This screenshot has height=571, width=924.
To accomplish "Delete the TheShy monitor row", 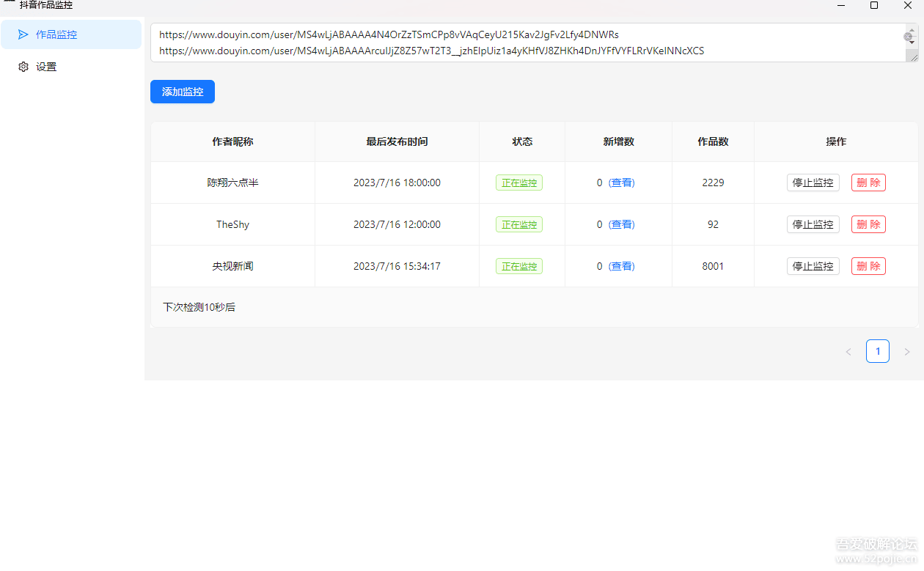I will click(x=868, y=224).
